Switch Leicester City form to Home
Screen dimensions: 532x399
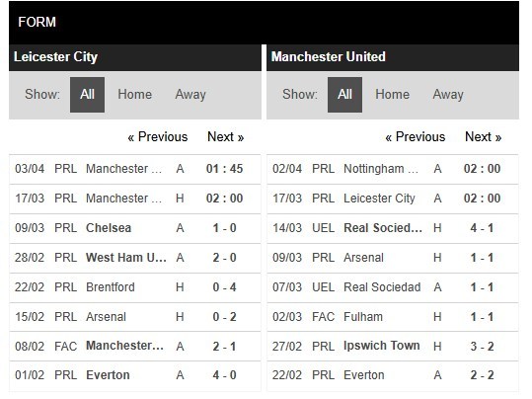click(134, 95)
